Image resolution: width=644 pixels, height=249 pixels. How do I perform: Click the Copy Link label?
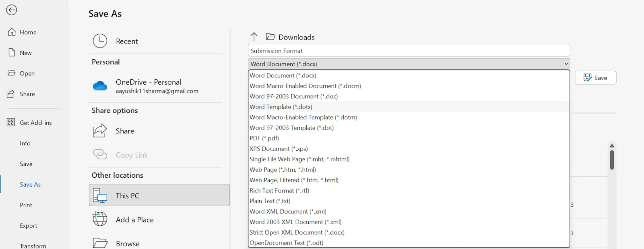click(132, 155)
